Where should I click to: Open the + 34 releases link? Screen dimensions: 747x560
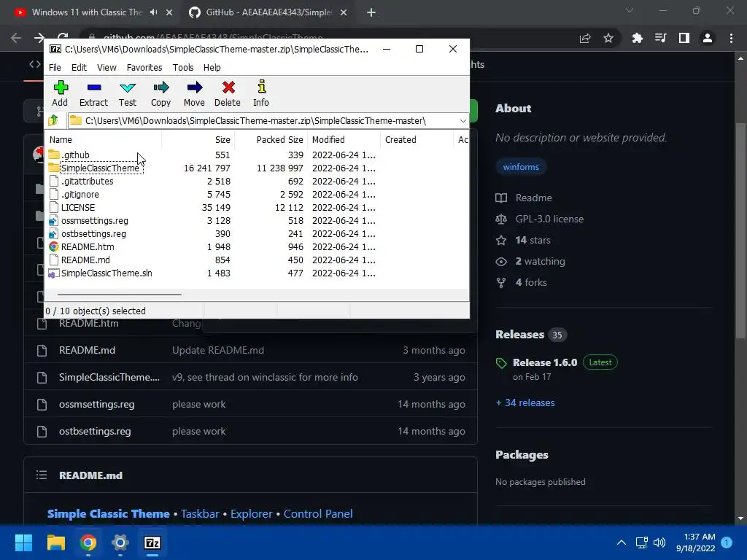(525, 402)
